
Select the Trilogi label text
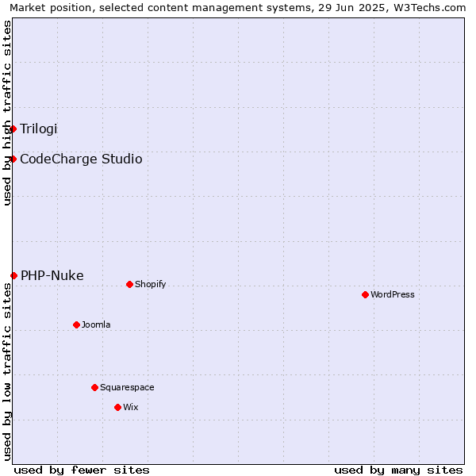(x=39, y=129)
